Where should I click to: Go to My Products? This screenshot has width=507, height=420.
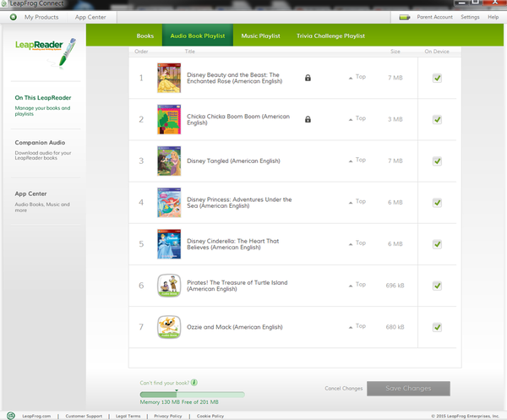point(41,17)
